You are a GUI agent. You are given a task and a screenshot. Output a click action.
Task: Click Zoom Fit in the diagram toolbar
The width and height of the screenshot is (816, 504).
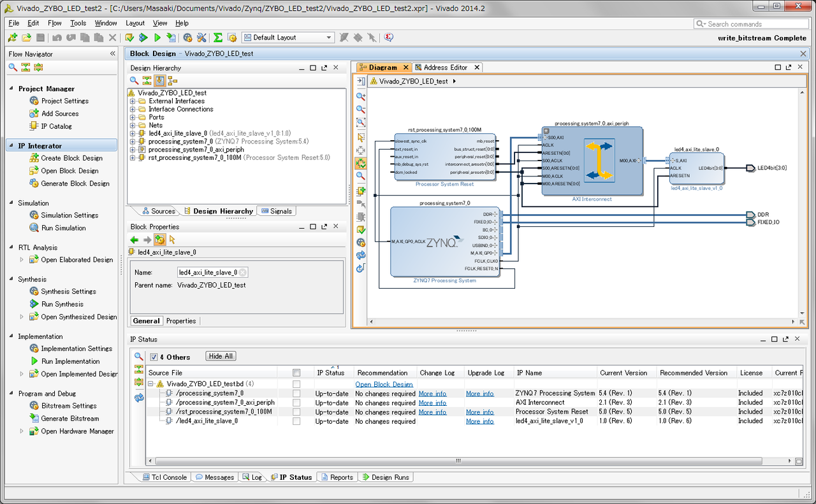(x=361, y=122)
